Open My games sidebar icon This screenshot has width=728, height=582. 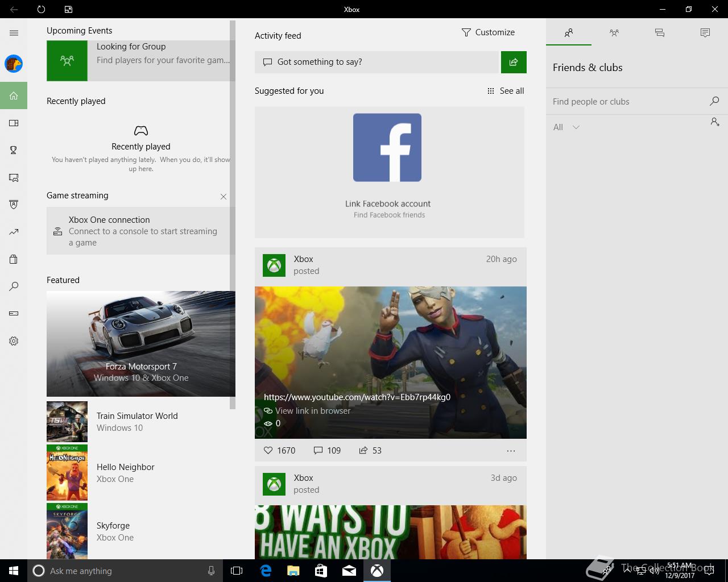point(14,123)
